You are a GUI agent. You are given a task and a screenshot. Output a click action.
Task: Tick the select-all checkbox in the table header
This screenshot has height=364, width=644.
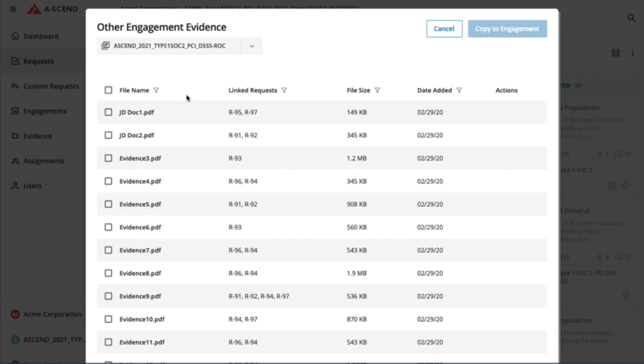tap(108, 90)
